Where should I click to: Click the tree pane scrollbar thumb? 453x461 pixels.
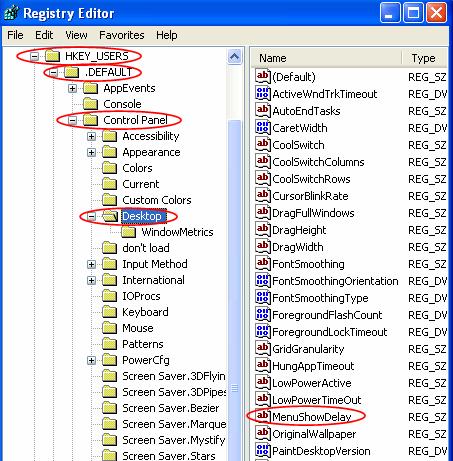click(235, 290)
